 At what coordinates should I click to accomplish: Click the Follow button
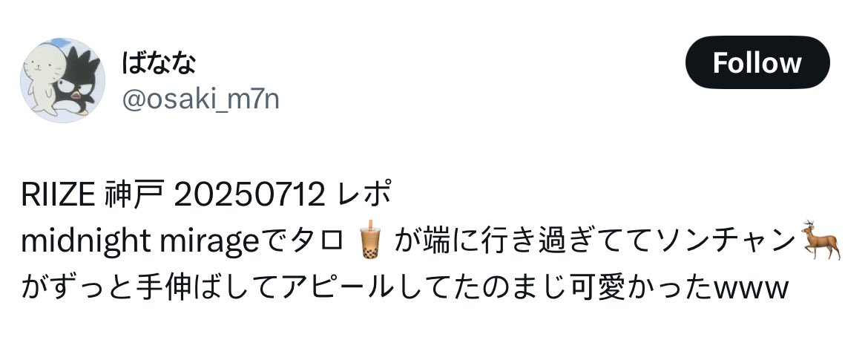(x=757, y=62)
